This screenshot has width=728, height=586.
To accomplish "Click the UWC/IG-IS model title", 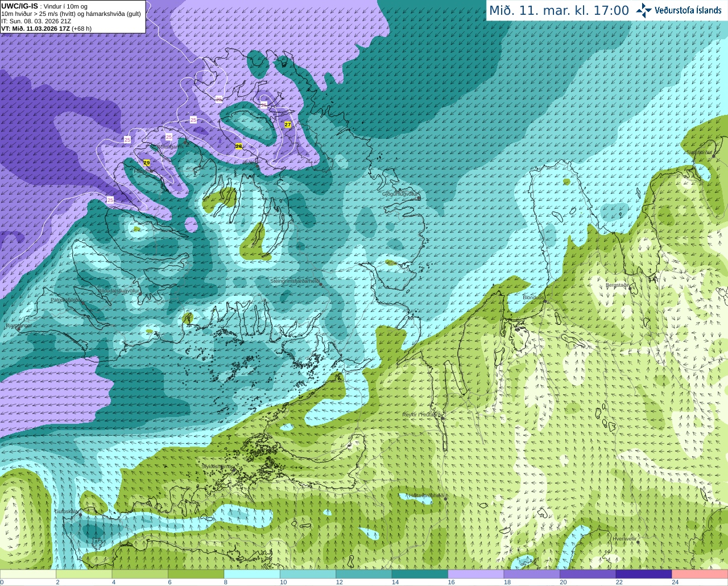I will pos(19,6).
